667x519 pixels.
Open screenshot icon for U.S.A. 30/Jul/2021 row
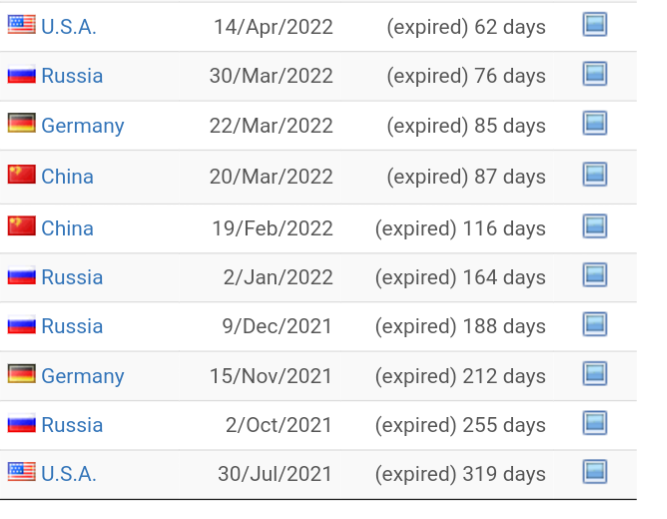pyautogui.click(x=594, y=472)
